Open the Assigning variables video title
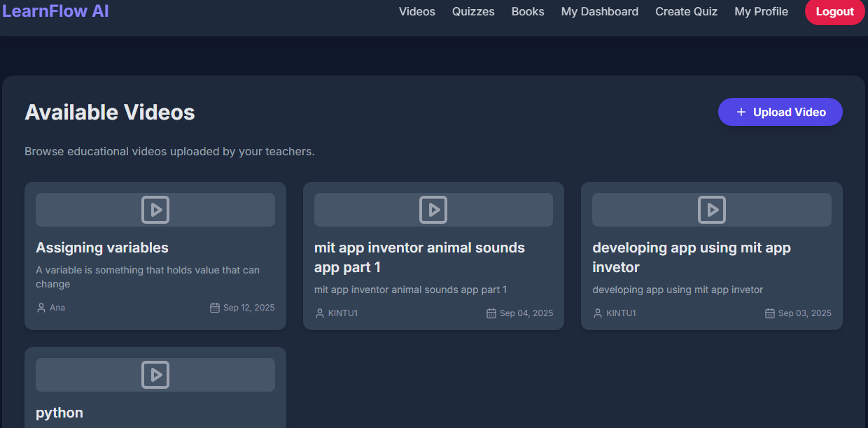The height and width of the screenshot is (428, 868). 102,248
